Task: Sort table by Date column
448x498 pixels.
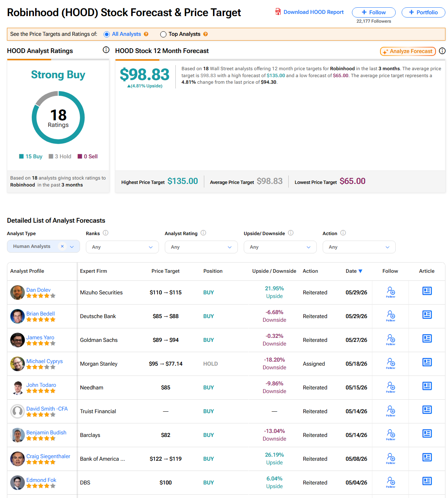Action: 354,271
